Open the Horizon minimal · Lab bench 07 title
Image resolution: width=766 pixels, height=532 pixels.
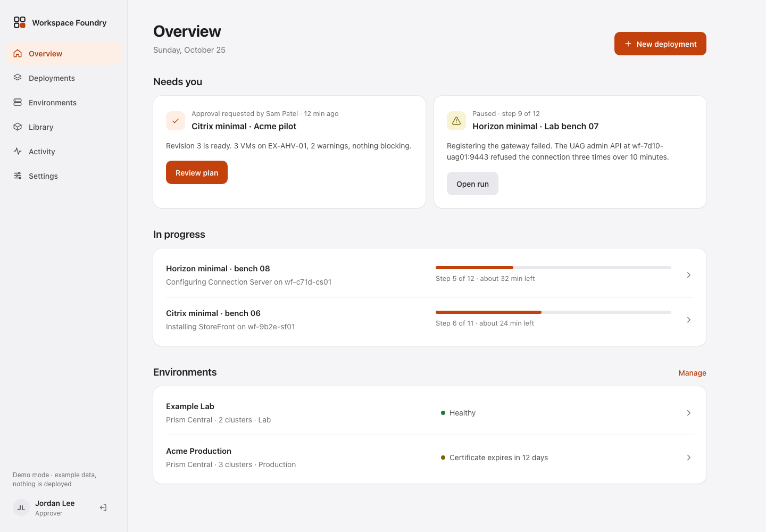pos(536,126)
